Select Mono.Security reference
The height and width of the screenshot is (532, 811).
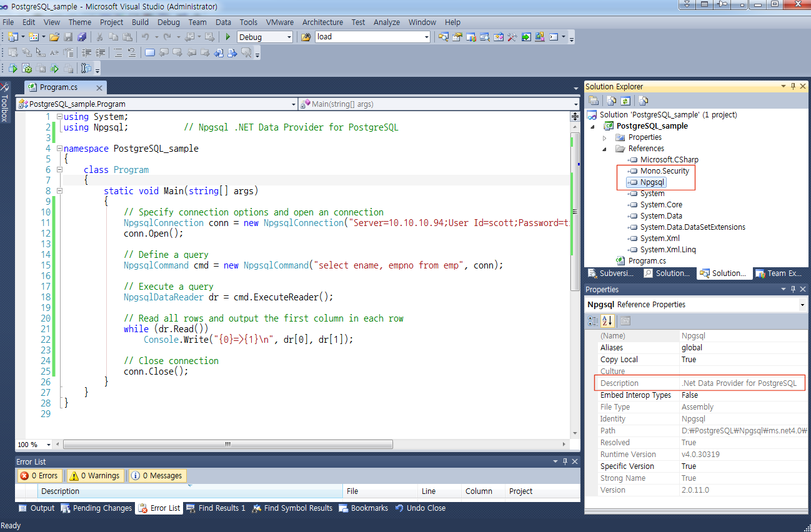coord(665,171)
